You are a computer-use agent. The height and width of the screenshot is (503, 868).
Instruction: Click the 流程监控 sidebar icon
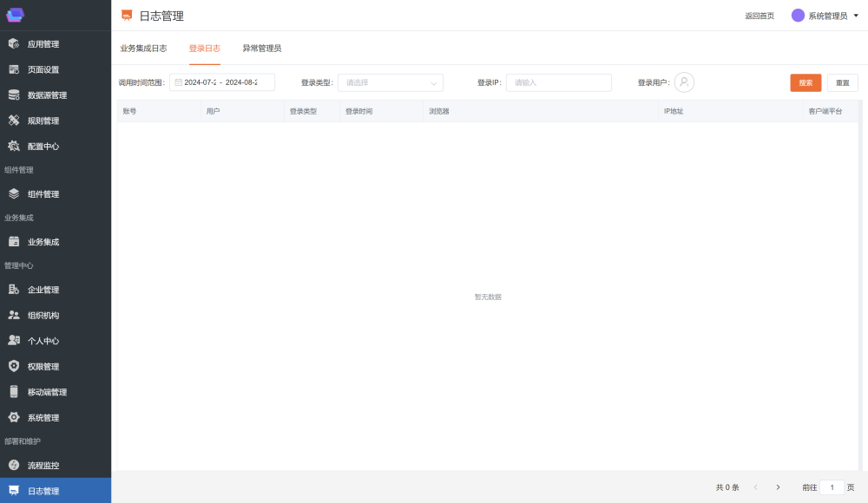pos(14,466)
